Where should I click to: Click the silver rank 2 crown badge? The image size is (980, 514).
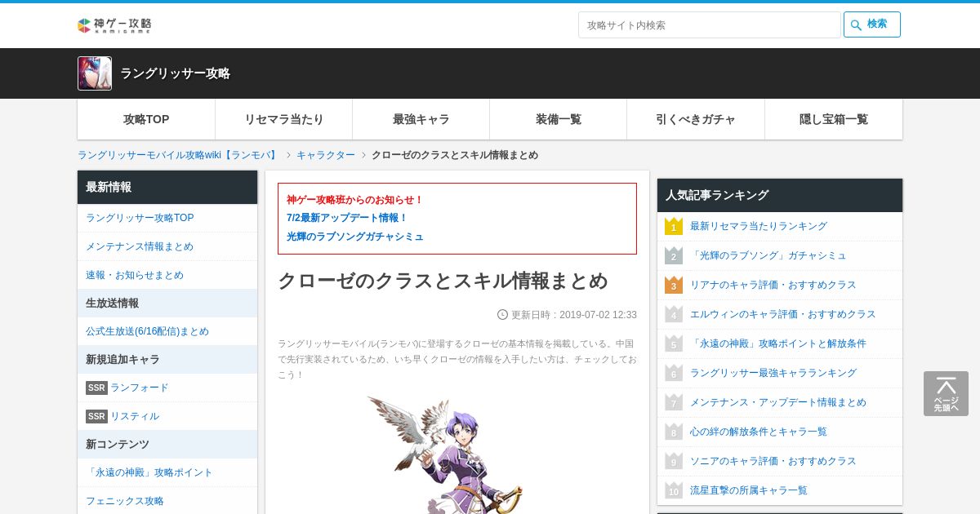coord(674,255)
